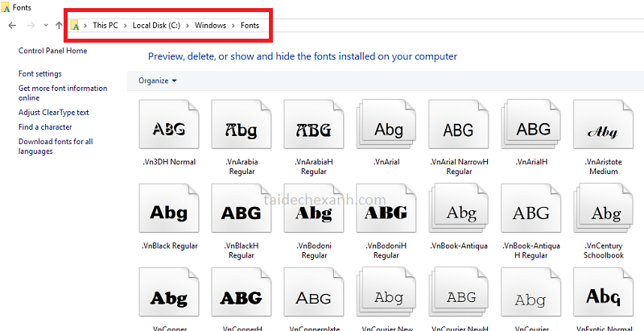The image size is (644, 331).
Task: Select the .VnBodoniH Regular font icon
Action: click(x=386, y=209)
